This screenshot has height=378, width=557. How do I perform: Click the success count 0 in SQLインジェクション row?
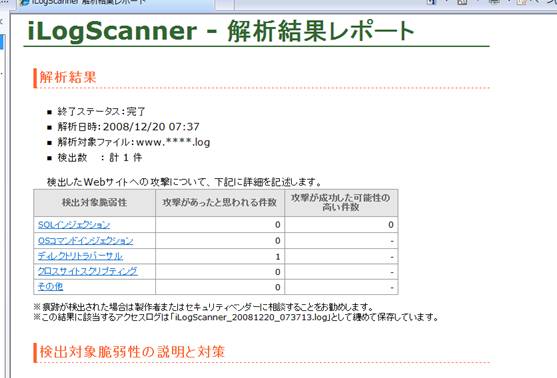(391, 225)
